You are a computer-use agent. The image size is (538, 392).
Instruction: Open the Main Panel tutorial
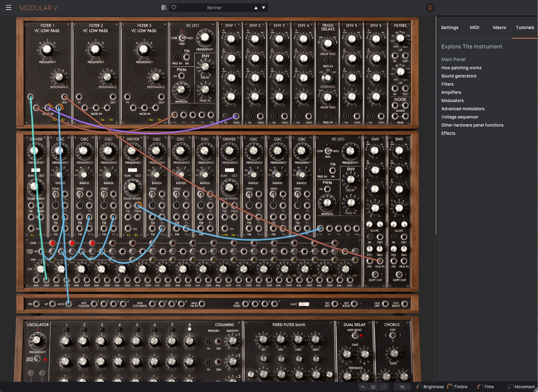pyautogui.click(x=453, y=59)
